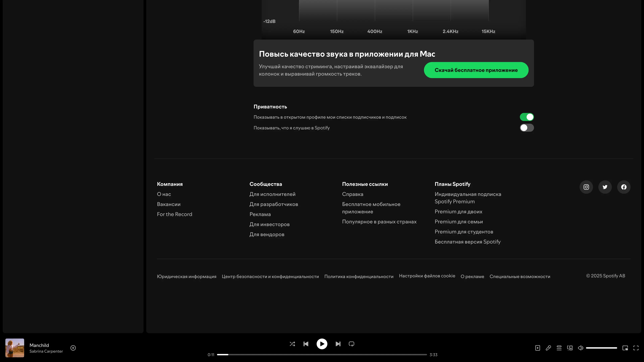Open the Spotify Instagram page icon
The height and width of the screenshot is (362, 644).
[586, 187]
